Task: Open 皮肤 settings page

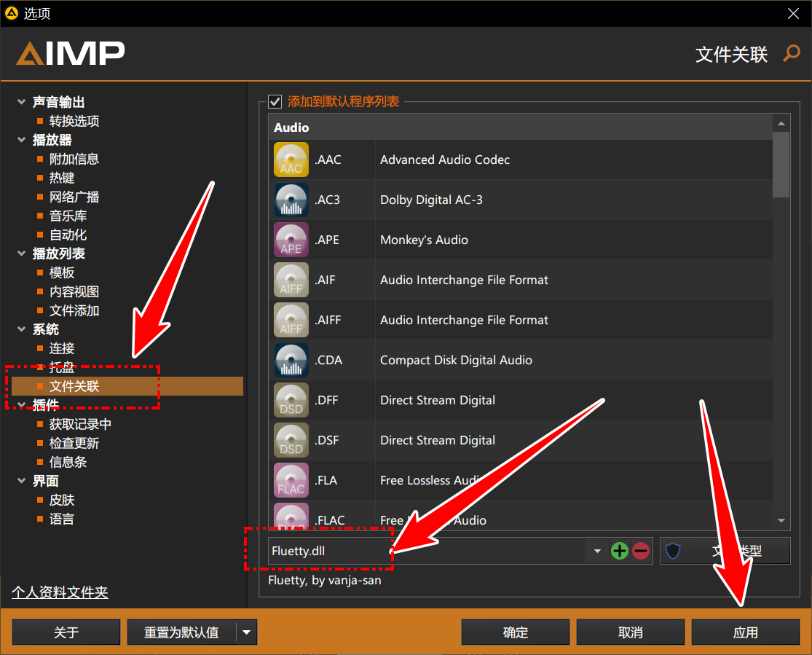Action: [62, 500]
